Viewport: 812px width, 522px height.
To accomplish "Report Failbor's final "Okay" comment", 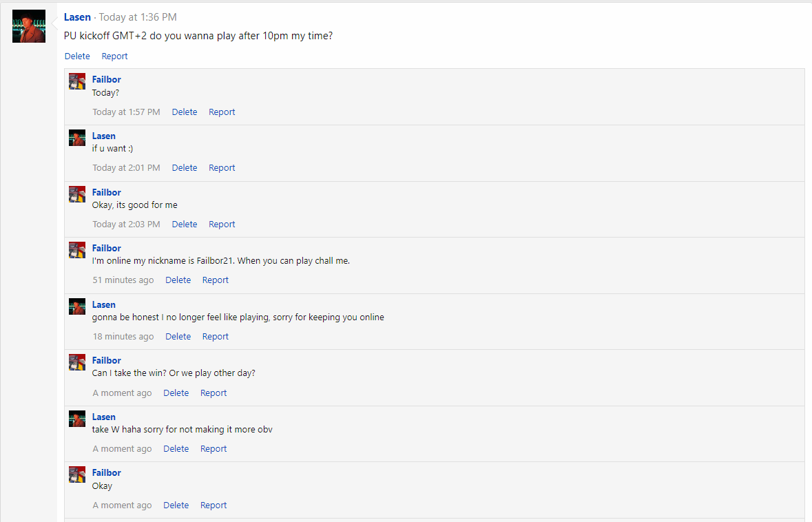I will click(214, 505).
